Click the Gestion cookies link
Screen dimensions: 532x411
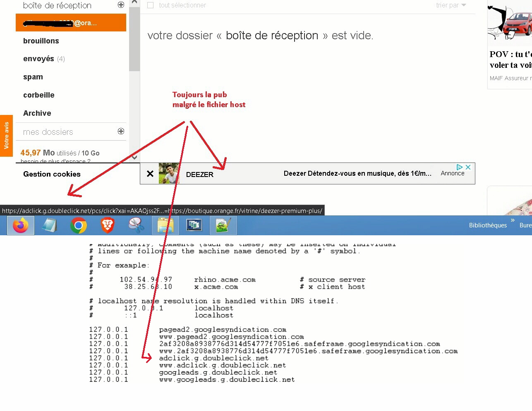[x=52, y=174]
